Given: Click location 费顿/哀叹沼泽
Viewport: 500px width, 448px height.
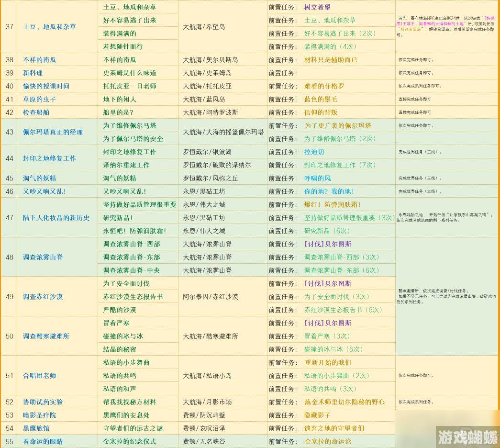Looking at the screenshot, I should tap(204, 428).
